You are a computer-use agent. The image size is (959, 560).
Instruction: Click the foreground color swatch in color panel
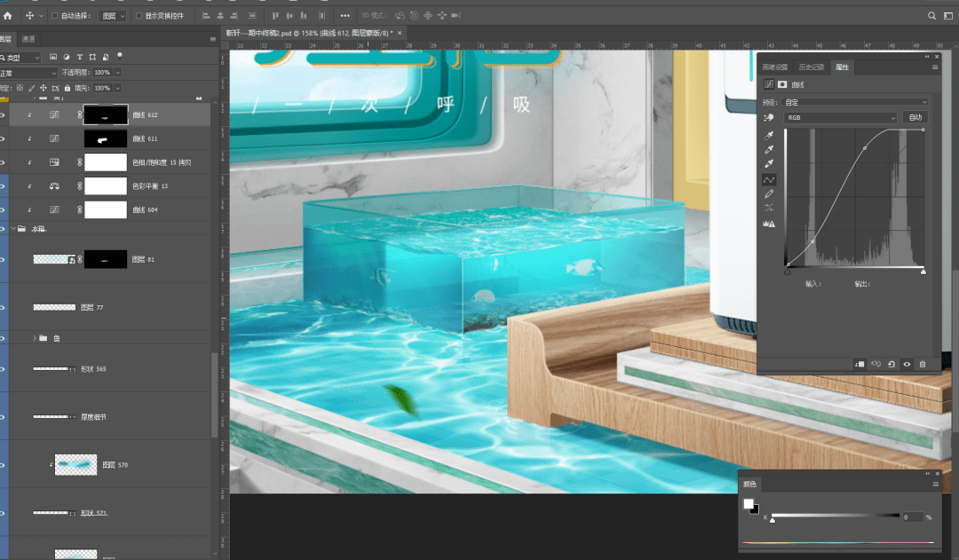click(748, 504)
